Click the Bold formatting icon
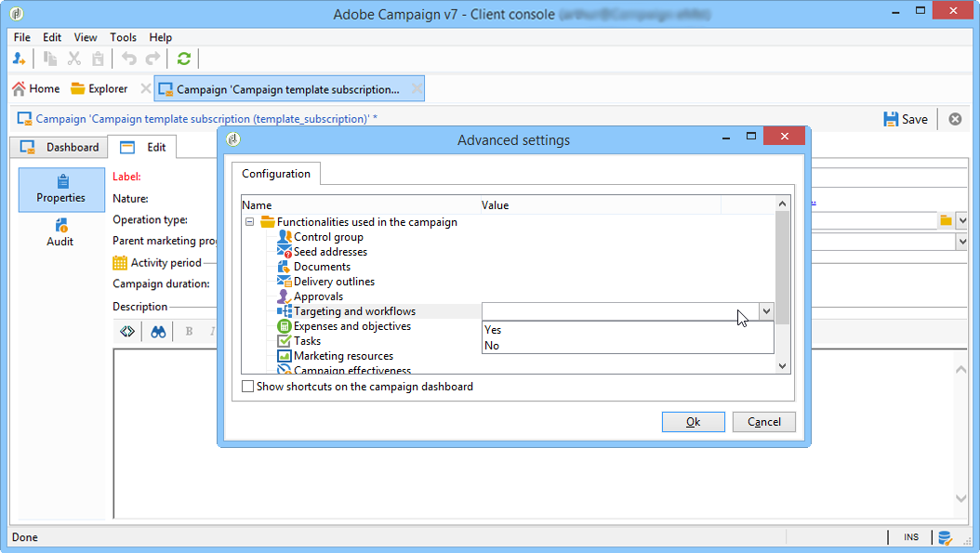The height and width of the screenshot is (553, 980). [189, 331]
